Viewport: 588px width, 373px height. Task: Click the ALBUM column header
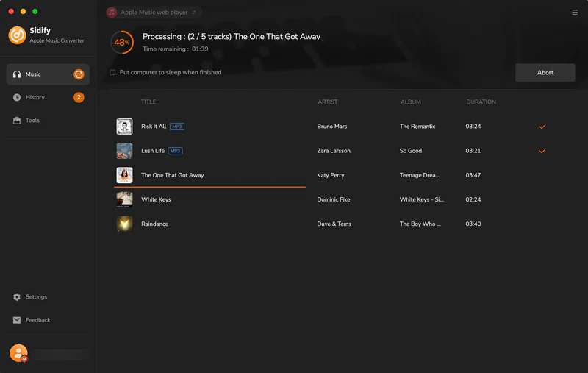[410, 102]
